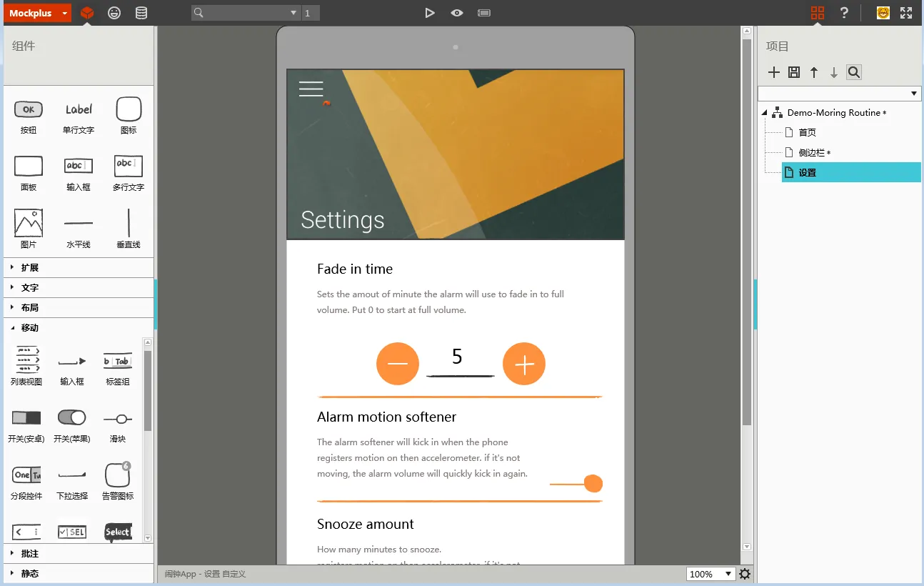
Task: Collapse the 移动 component group
Action: coord(79,328)
